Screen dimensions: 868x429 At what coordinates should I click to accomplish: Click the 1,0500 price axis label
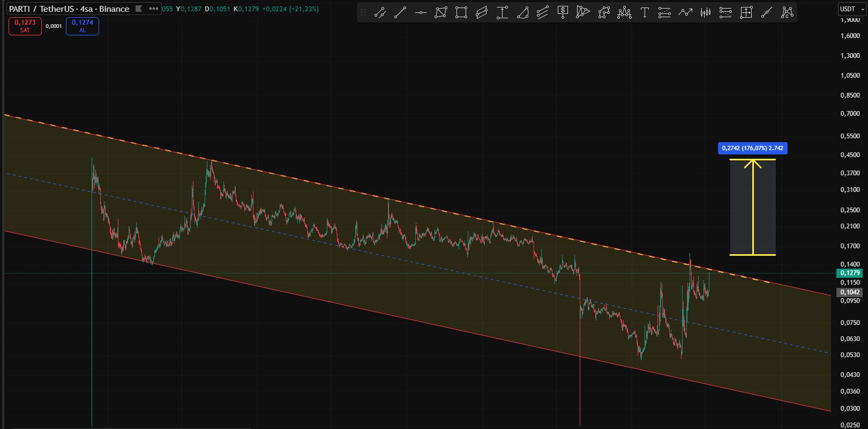pos(850,76)
